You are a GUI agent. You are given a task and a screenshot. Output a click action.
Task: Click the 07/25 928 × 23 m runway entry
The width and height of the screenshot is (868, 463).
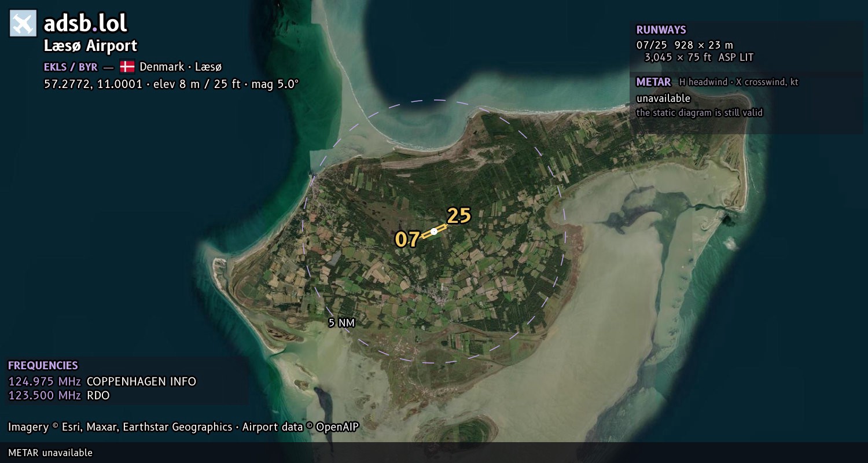coord(685,45)
